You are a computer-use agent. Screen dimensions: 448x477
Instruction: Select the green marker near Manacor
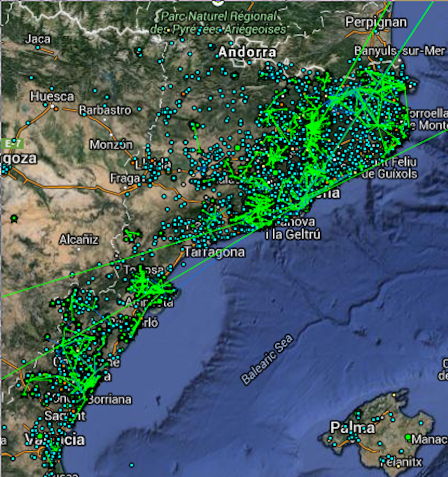(408, 437)
